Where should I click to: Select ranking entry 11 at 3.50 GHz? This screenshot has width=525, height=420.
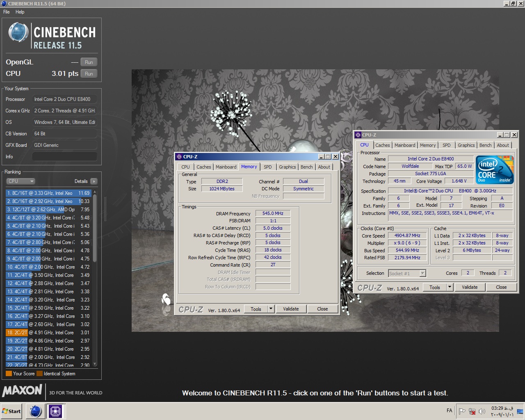[x=49, y=275]
